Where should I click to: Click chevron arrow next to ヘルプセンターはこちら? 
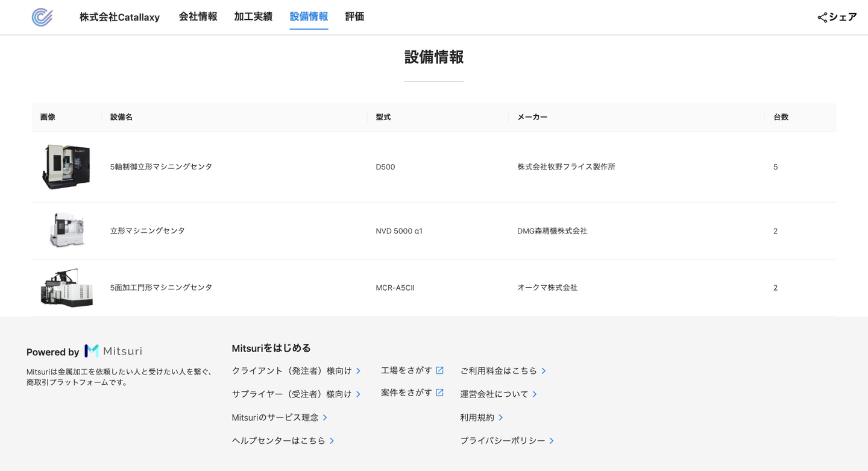332,441
